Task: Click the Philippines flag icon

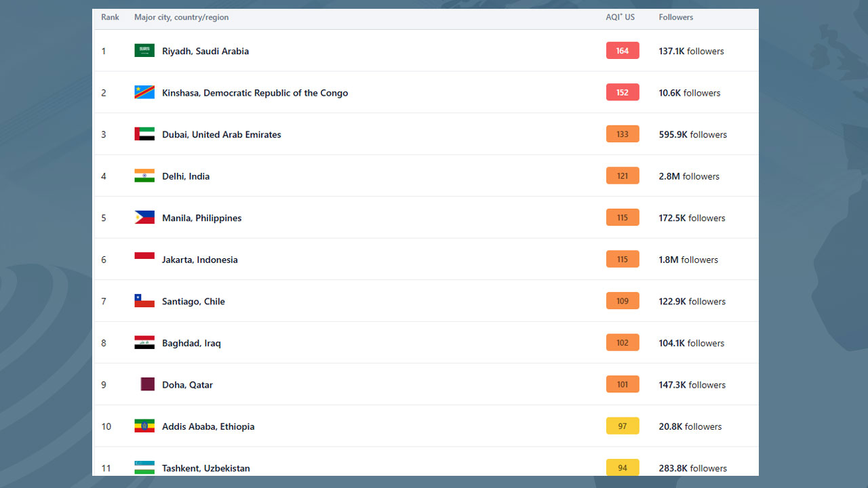Action: (144, 218)
